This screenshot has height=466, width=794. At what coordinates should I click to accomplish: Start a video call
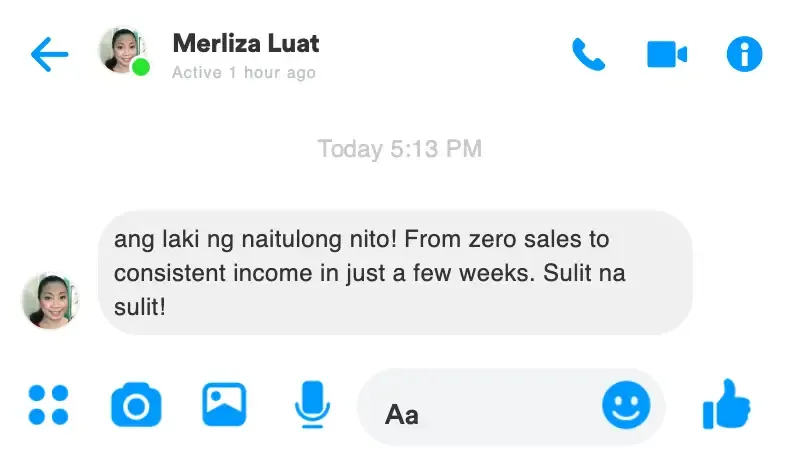pos(667,54)
